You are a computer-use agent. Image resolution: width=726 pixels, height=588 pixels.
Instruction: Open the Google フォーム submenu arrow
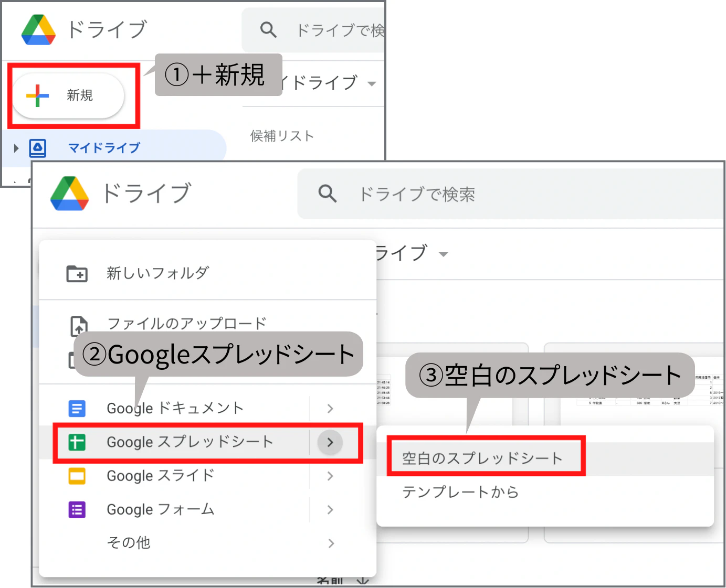pyautogui.click(x=330, y=509)
